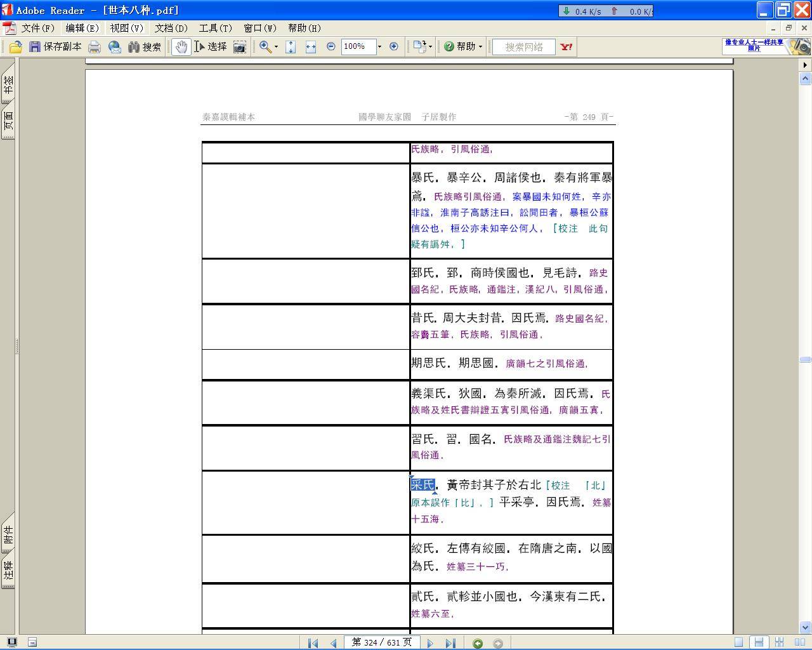Click the 搜索网络 input field
This screenshot has width=812, height=650.
[523, 47]
